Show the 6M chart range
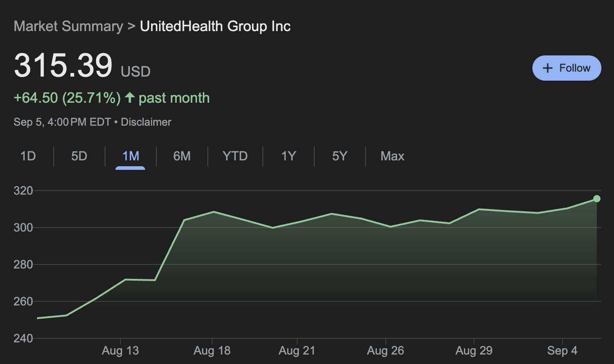 coord(182,156)
